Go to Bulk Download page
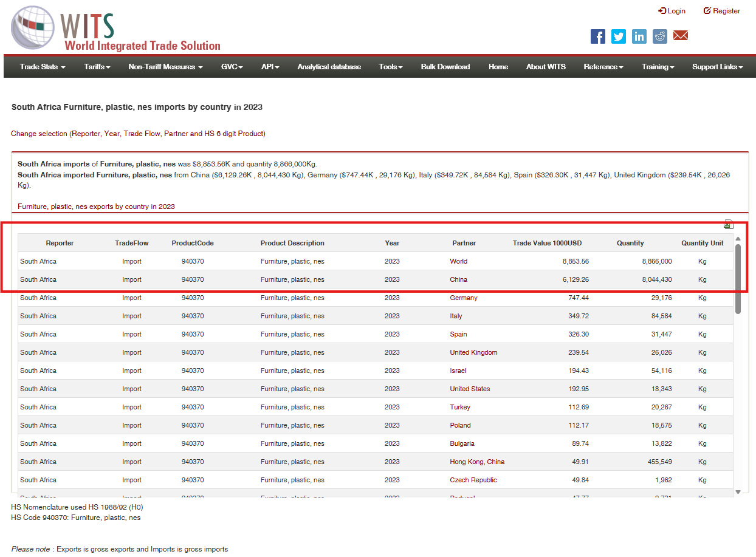The image size is (756, 557). coord(445,67)
